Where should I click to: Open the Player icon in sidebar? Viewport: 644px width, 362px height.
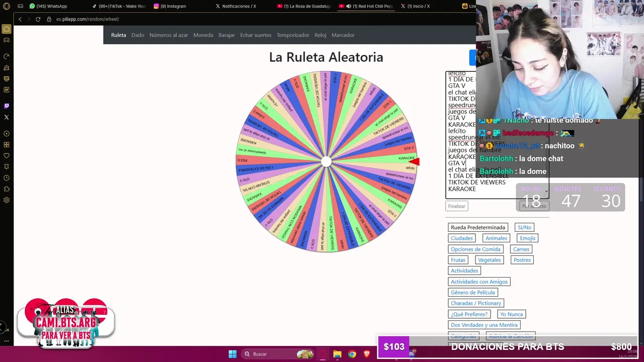7,134
